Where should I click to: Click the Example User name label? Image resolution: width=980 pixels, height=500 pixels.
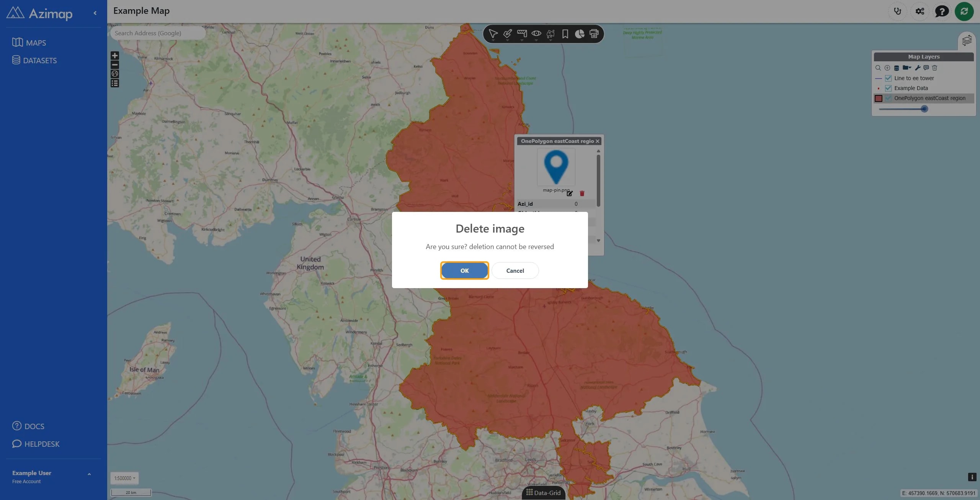pos(32,473)
